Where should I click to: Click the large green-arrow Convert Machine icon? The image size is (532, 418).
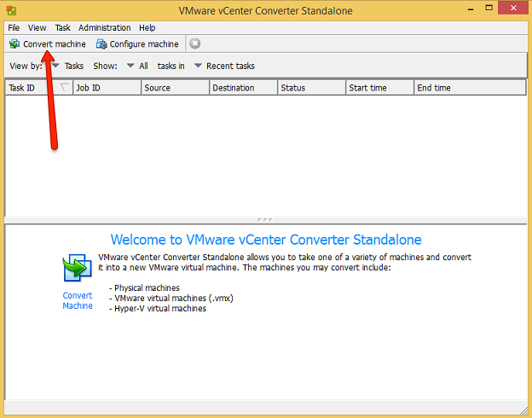[x=78, y=268]
